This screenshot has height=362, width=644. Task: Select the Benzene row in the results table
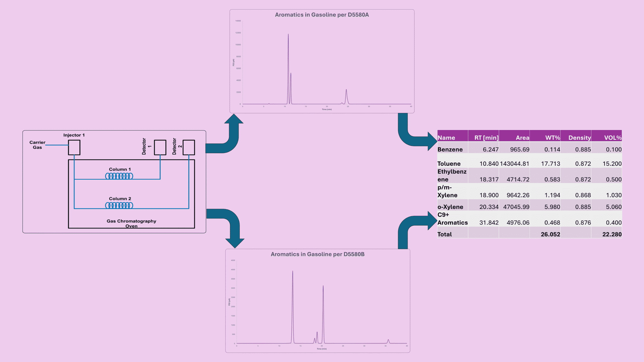pos(450,149)
